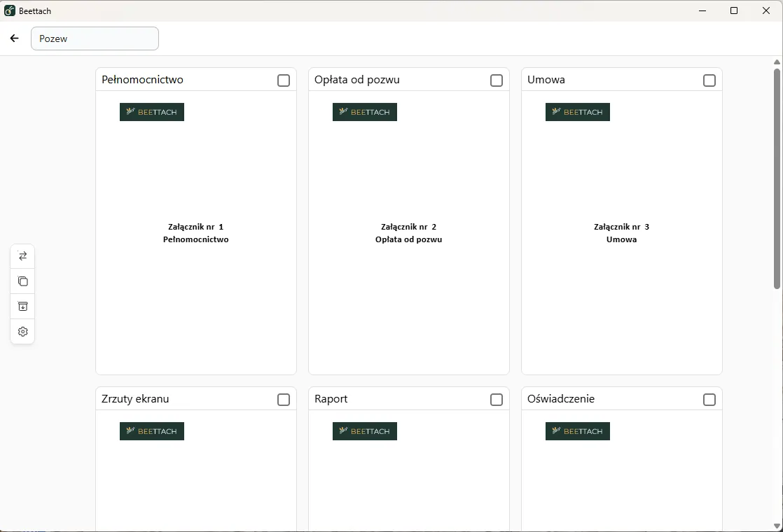Enable the Oświadczenie checkbox

tap(709, 400)
